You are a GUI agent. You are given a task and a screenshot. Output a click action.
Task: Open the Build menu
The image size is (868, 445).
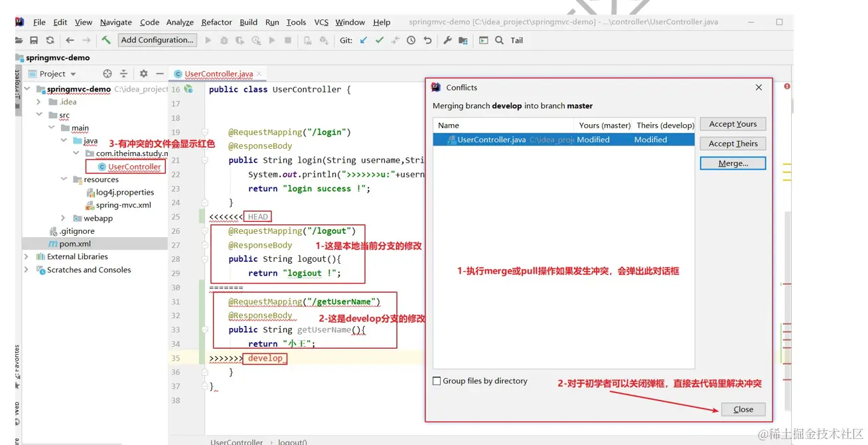coord(248,22)
